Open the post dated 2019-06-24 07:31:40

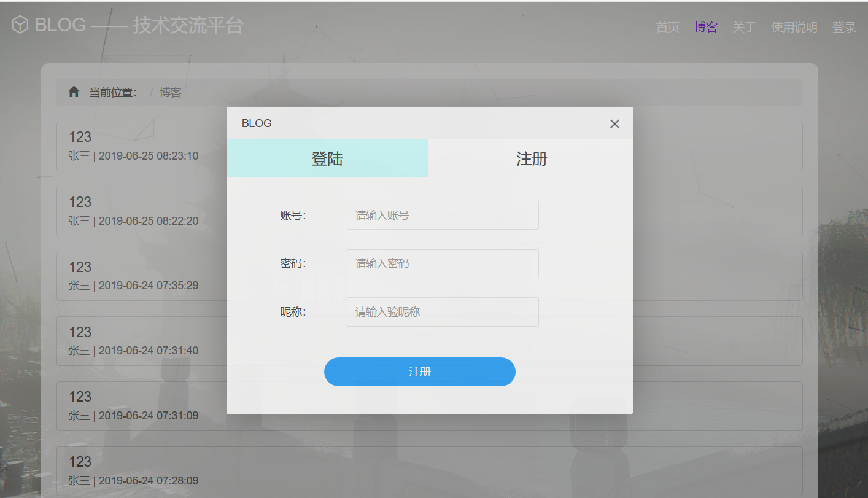pos(429,341)
